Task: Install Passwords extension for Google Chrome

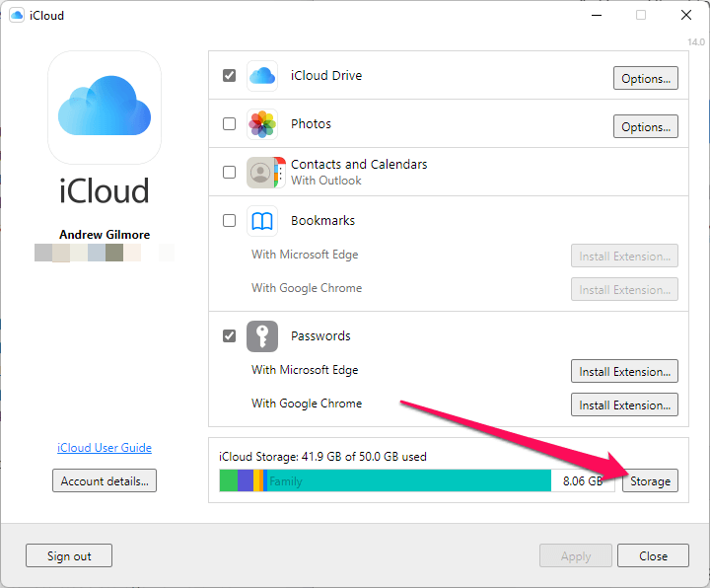Action: [624, 404]
